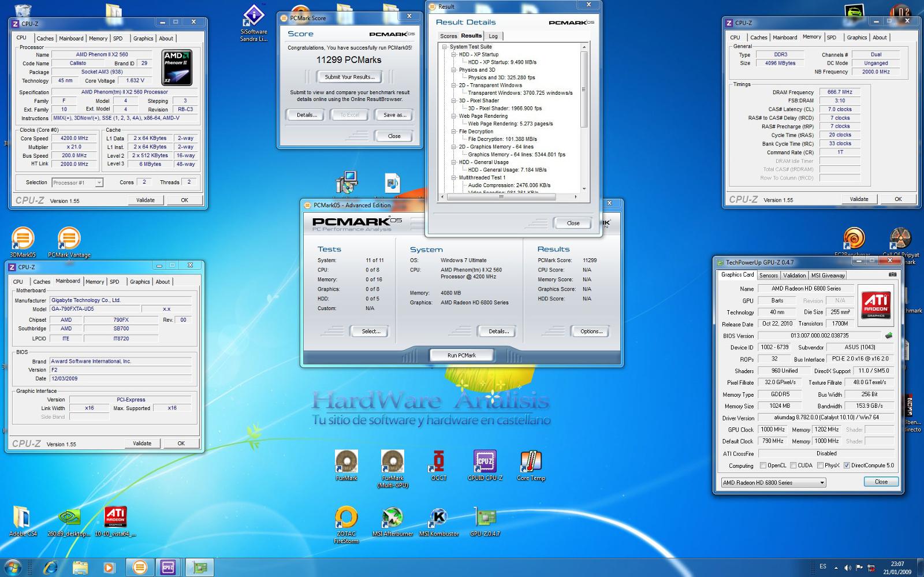This screenshot has height=577, width=924.
Task: Open Caches tab in top-left CPU-Z window
Action: (45, 39)
